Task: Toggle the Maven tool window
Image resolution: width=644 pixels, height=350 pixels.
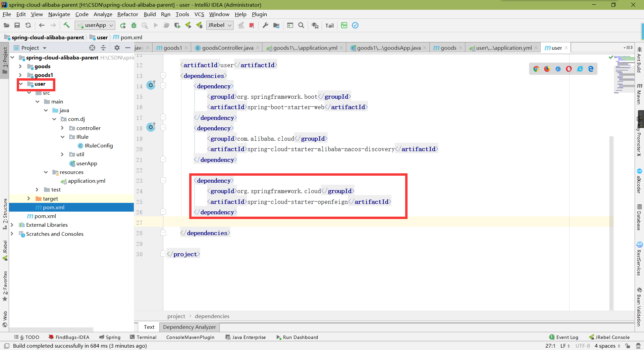Action: (639, 94)
